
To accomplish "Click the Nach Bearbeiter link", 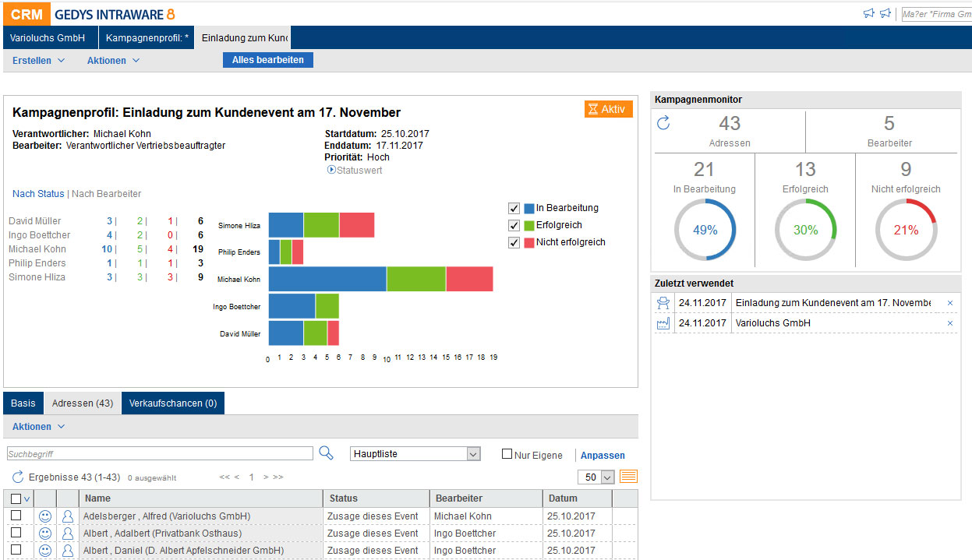I will coord(107,194).
